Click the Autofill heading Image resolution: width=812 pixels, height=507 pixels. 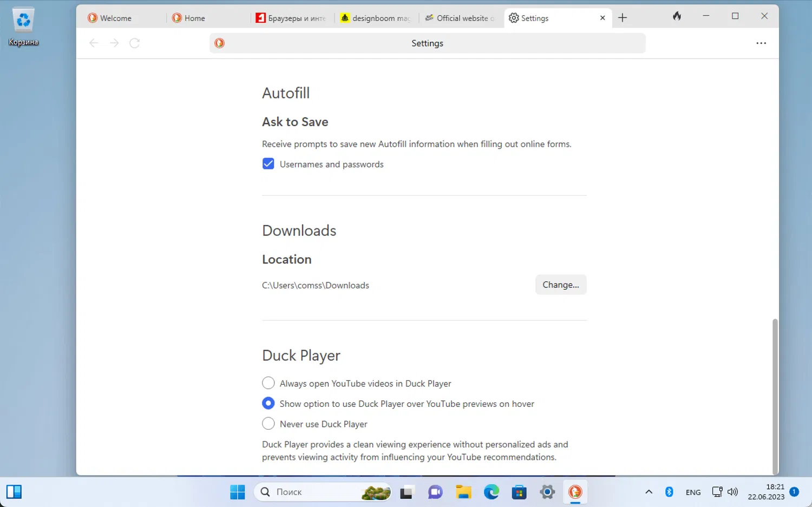tap(286, 93)
